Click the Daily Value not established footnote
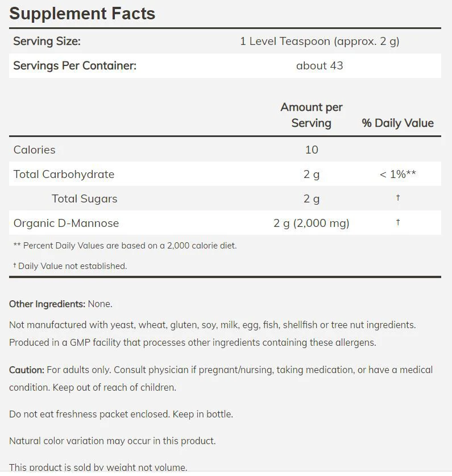Screen dimensions: 452x476 pos(70,266)
